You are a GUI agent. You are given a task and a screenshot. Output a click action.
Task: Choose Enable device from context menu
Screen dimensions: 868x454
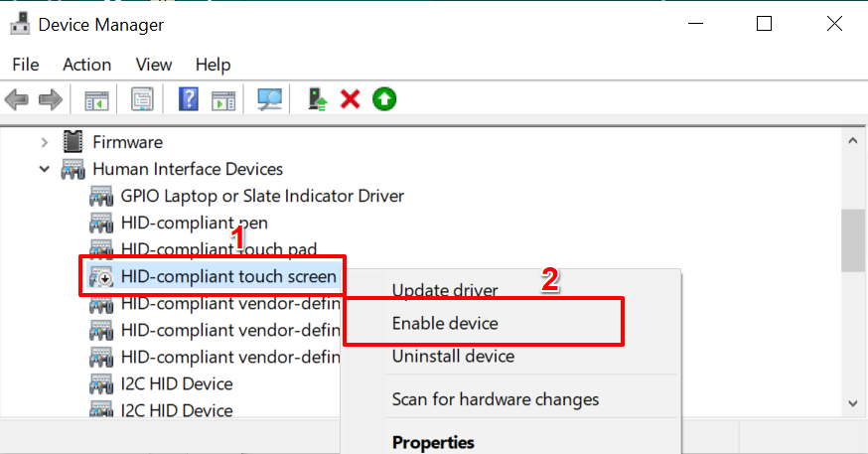pos(445,323)
